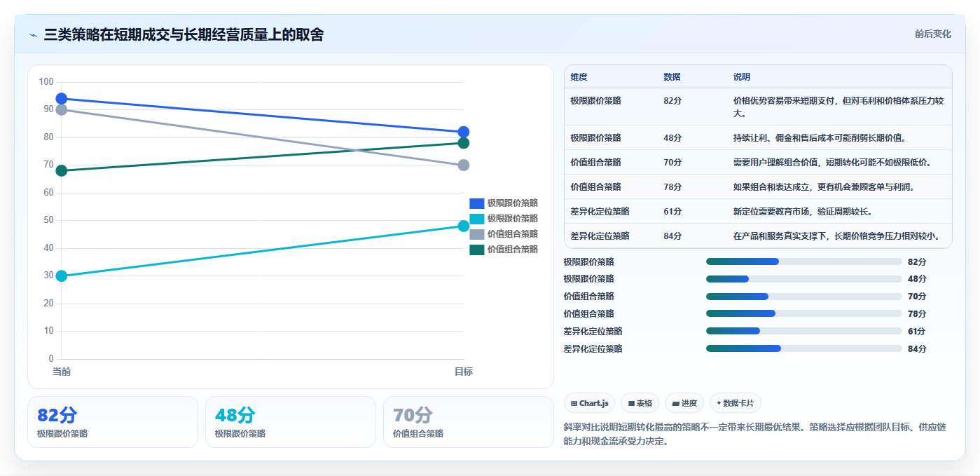Image resolution: width=980 pixels, height=476 pixels.
Task: Click description starting '在产品和服务真实支撑下'
Action: (836, 236)
